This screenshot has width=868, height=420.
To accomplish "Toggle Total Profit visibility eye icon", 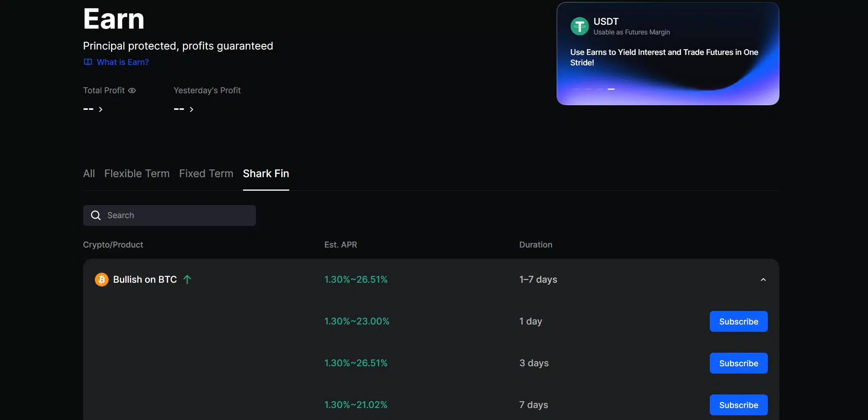I will 132,90.
